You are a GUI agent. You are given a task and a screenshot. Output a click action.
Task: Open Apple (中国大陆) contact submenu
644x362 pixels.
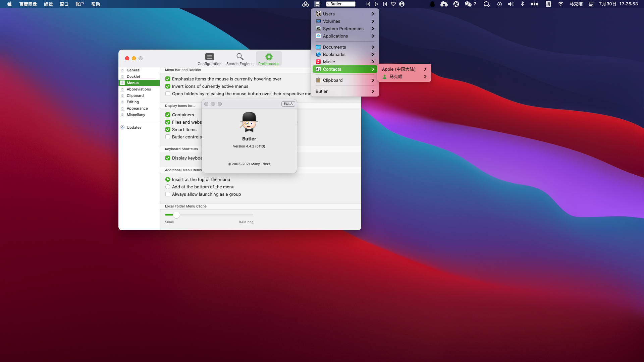(x=404, y=69)
